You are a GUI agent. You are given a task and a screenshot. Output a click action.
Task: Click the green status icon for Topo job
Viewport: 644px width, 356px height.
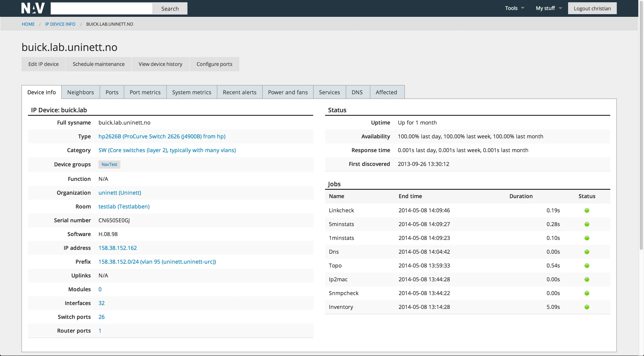pos(587,266)
